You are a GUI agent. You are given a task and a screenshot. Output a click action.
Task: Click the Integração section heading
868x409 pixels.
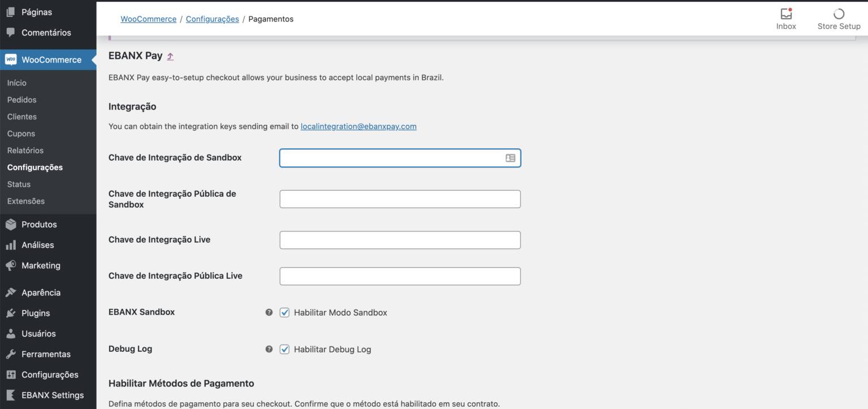click(x=132, y=106)
